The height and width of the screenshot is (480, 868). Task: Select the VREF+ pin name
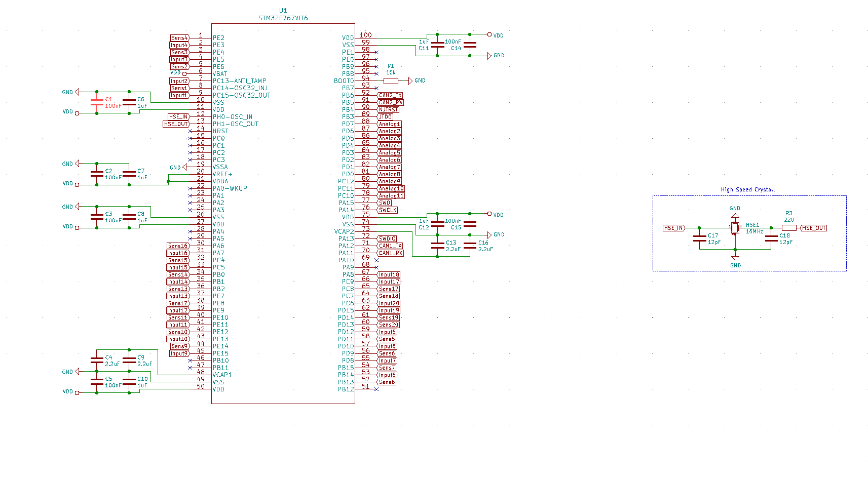pyautogui.click(x=222, y=174)
